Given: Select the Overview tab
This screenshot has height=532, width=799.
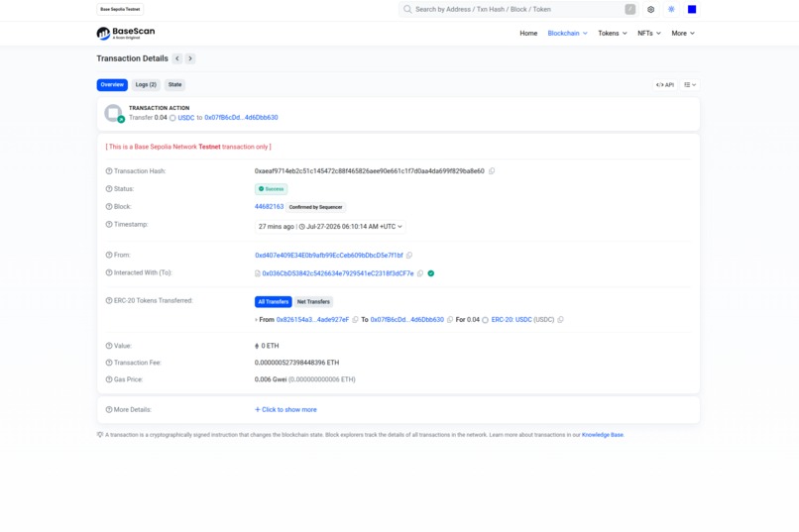Looking at the screenshot, I should (112, 84).
